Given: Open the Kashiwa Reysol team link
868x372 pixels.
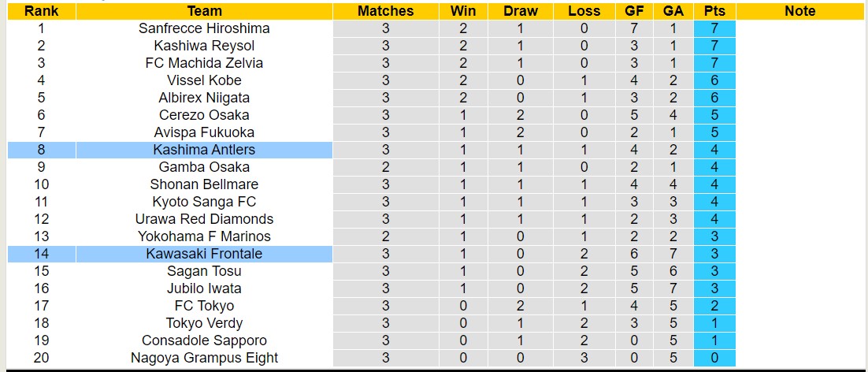Looking at the screenshot, I should (204, 46).
